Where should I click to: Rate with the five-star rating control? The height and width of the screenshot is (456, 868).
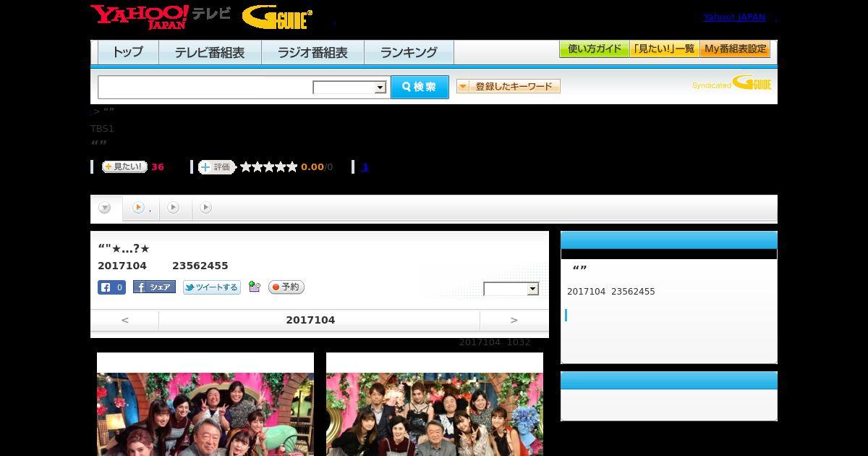coord(269,167)
